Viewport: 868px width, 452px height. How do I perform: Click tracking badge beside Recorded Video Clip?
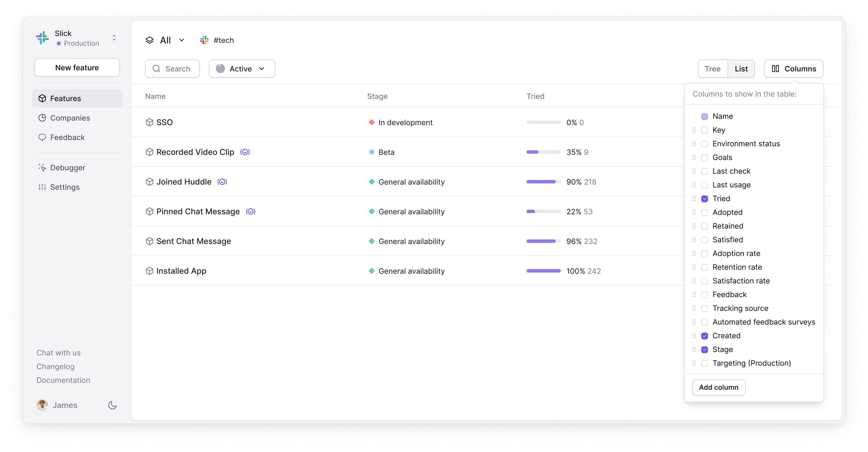(x=245, y=152)
